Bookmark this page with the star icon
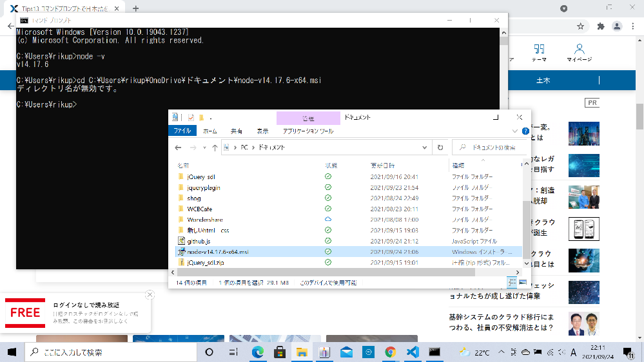This screenshot has width=644, height=362. click(x=580, y=26)
